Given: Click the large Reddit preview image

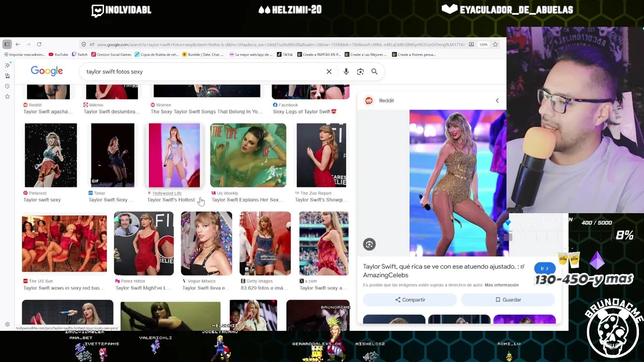Looking at the screenshot, I should pos(457,183).
